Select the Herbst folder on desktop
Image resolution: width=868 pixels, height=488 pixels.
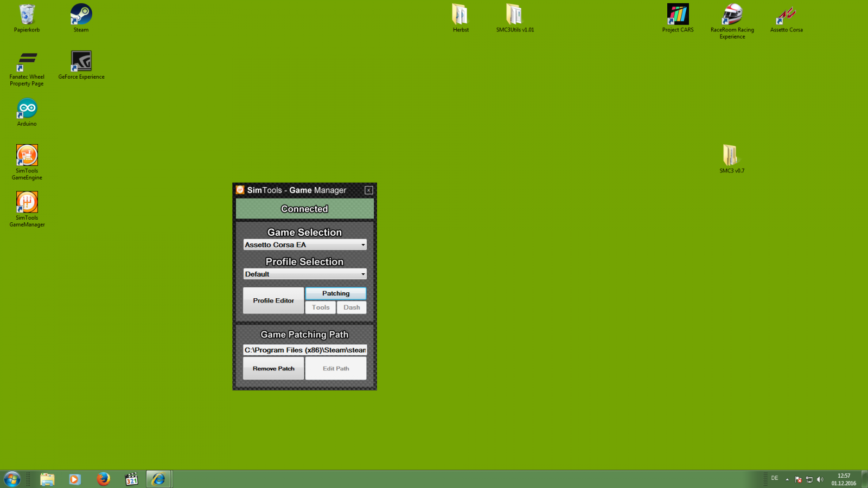[x=461, y=18]
